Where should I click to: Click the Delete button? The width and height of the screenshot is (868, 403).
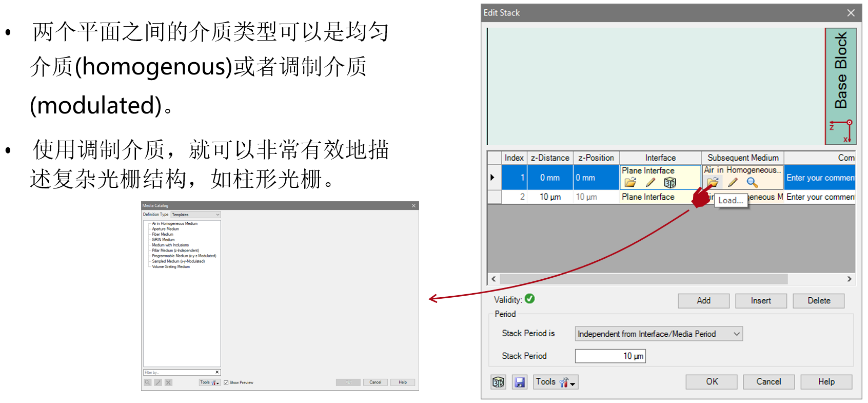(819, 301)
